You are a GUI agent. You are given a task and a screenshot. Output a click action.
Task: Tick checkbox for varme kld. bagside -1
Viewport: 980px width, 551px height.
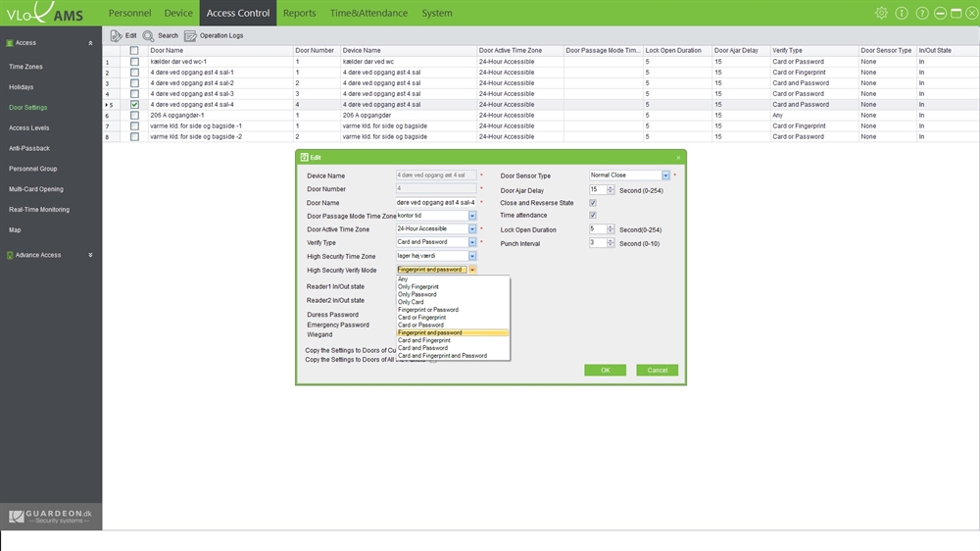tap(134, 125)
